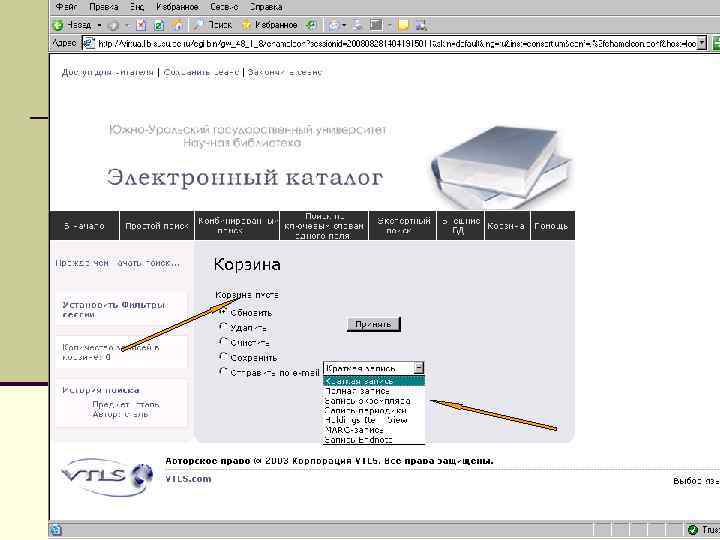Click the Принять button
The height and width of the screenshot is (540, 720).
(x=373, y=324)
